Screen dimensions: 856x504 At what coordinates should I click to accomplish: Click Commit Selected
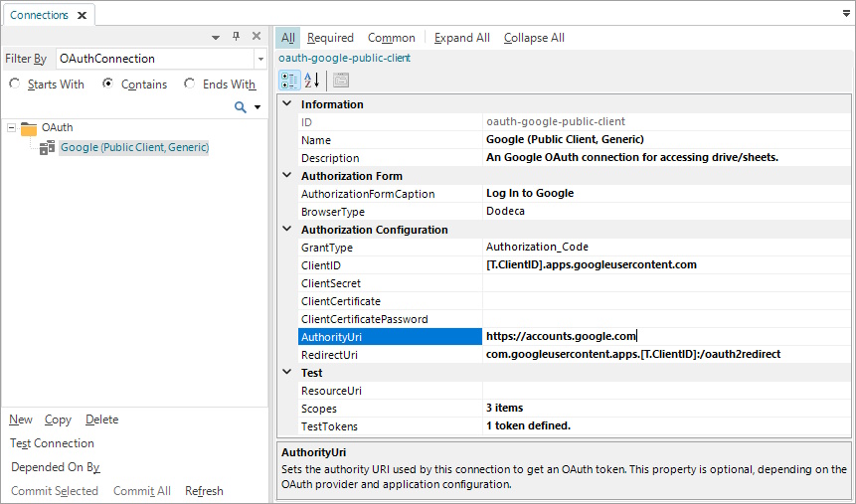pyautogui.click(x=55, y=491)
